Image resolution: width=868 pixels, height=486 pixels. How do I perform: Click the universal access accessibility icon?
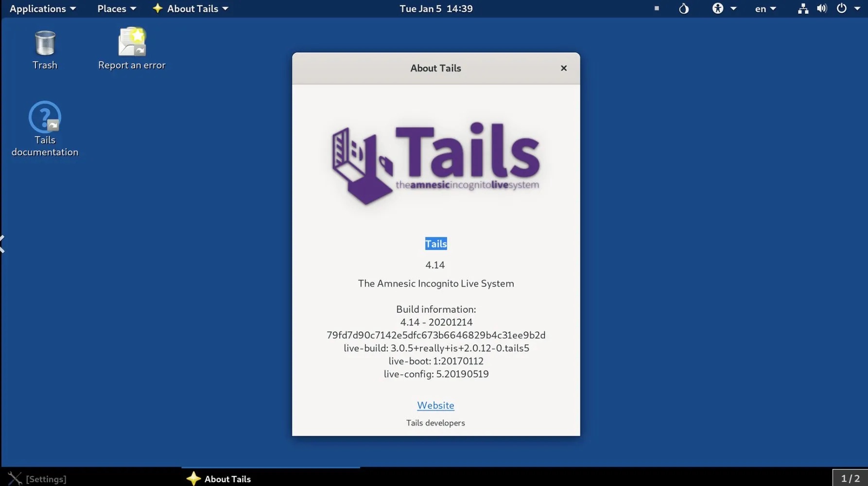718,8
